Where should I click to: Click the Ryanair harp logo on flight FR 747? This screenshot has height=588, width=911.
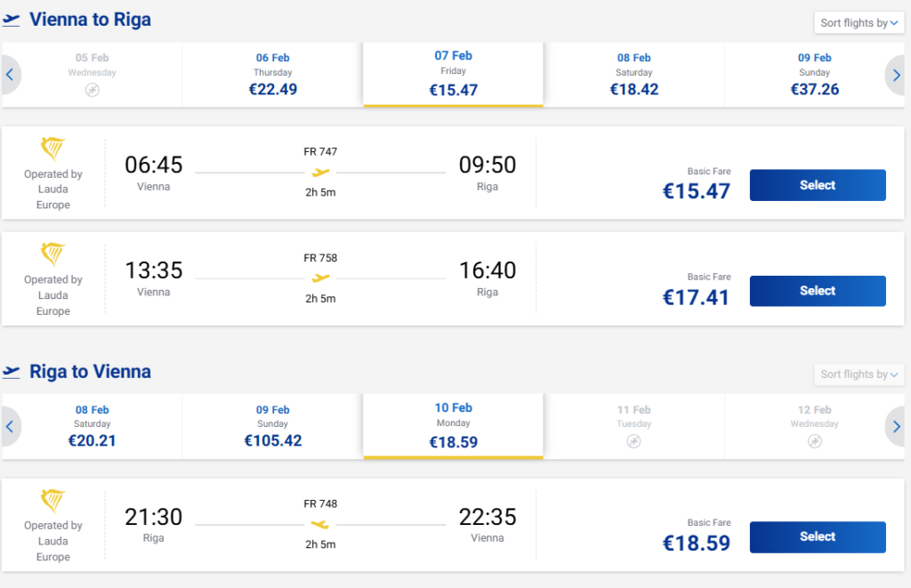(53, 149)
